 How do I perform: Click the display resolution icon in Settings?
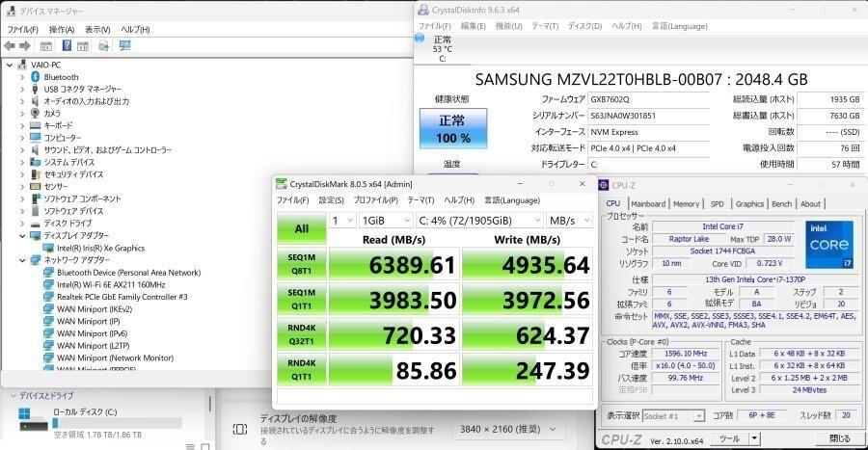click(x=240, y=429)
